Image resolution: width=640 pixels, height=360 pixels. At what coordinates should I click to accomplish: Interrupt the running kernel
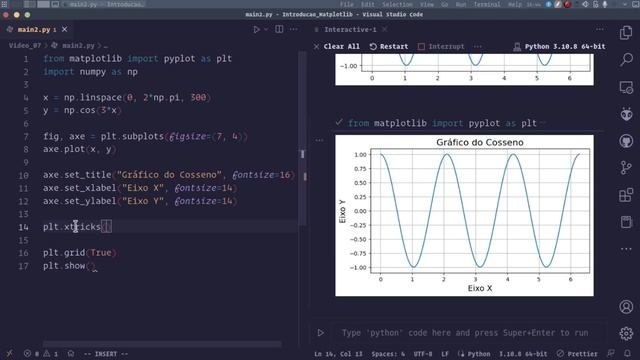[441, 47]
